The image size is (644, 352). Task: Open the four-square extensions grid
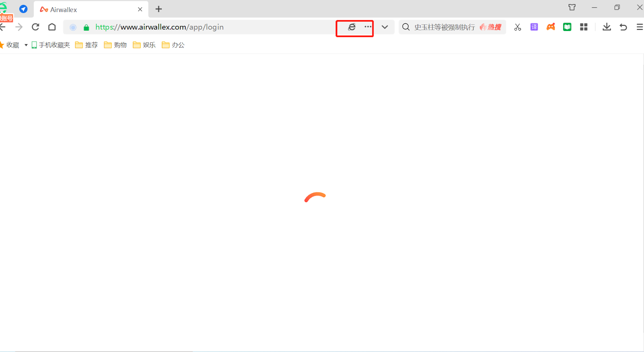(x=584, y=27)
